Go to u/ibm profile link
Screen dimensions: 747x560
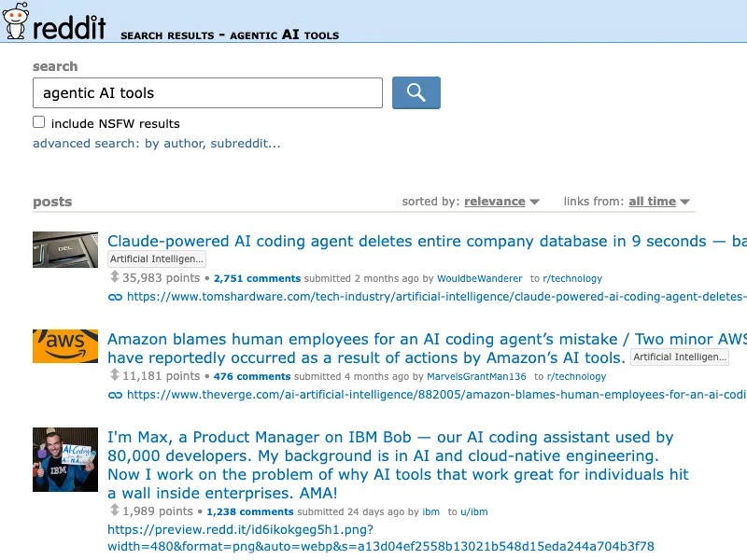coord(474,511)
